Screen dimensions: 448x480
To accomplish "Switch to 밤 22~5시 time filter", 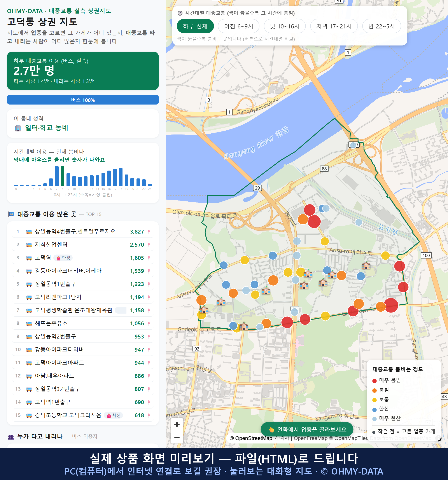I will (381, 26).
